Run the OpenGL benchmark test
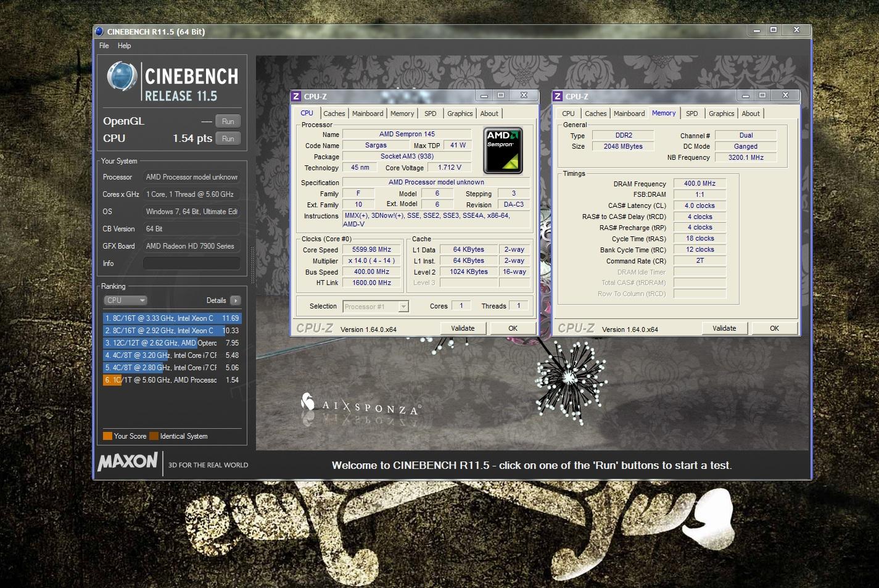This screenshot has height=588, width=879. tap(228, 122)
